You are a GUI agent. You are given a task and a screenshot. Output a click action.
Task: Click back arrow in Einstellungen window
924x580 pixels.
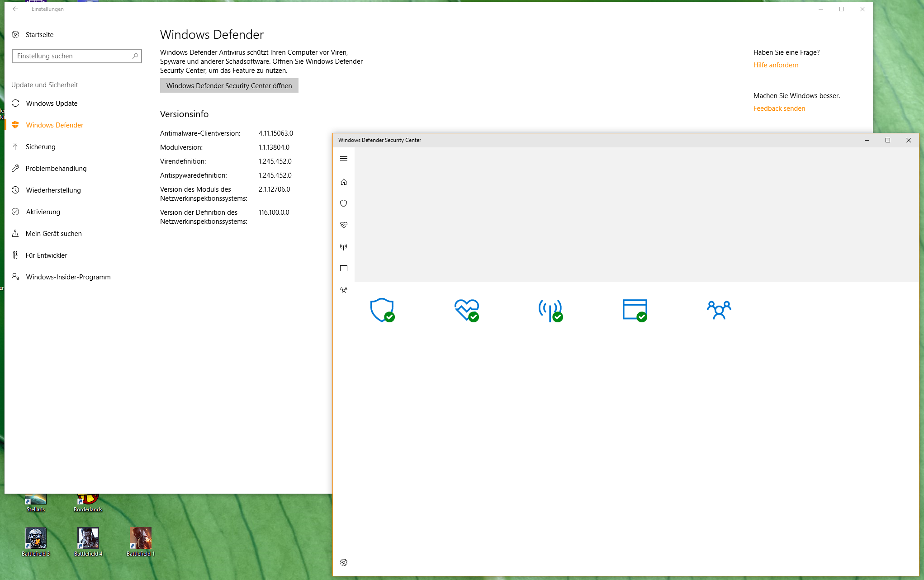pos(15,9)
